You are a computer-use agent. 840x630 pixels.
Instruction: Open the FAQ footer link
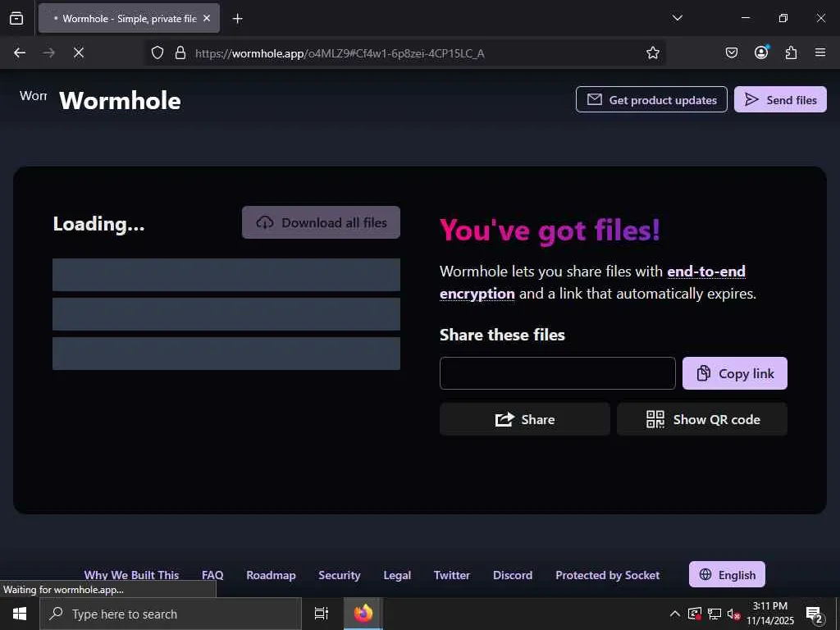coord(212,575)
